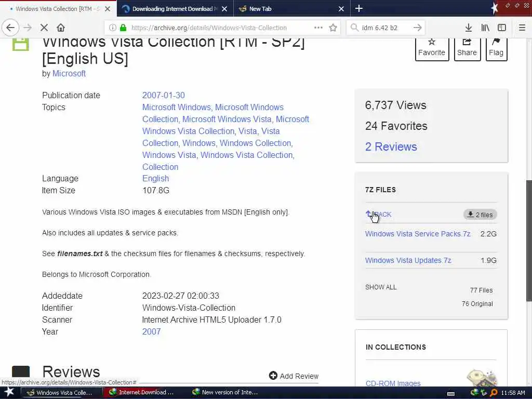
Task: Open CD-ROM Images collection link
Action: pyautogui.click(x=393, y=383)
